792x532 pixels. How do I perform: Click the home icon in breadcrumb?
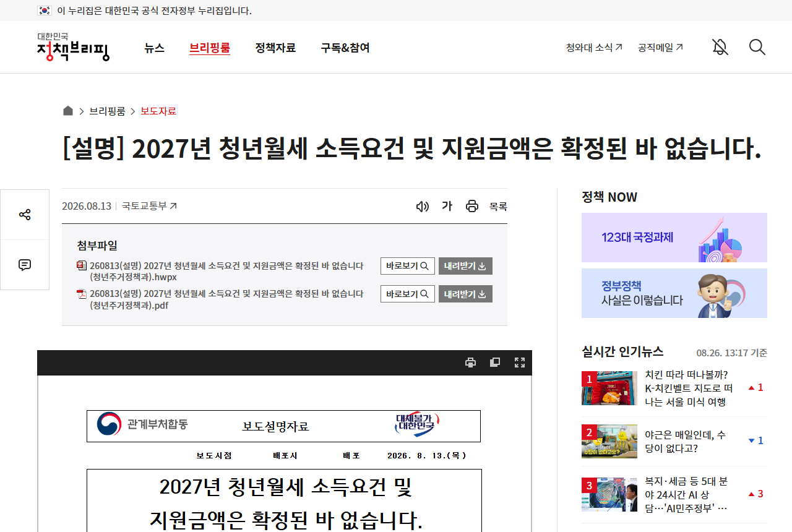pyautogui.click(x=68, y=111)
